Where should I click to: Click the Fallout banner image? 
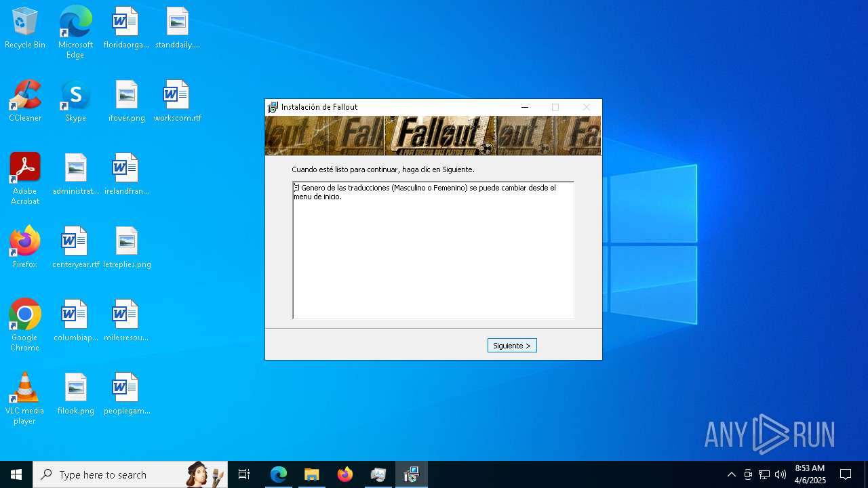433,136
